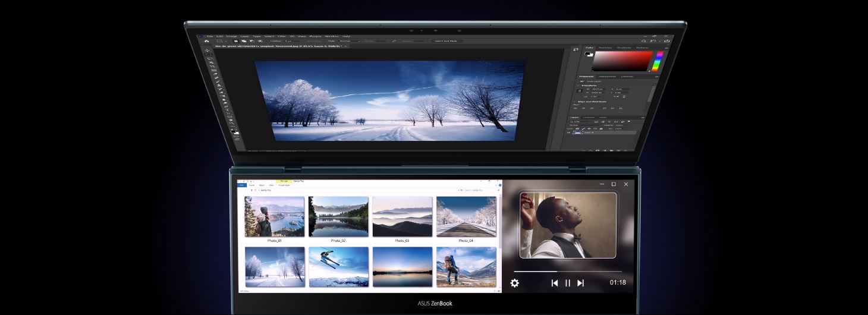The width and height of the screenshot is (868, 315).
Task: Pause playback in the media player
Action: 568,283
